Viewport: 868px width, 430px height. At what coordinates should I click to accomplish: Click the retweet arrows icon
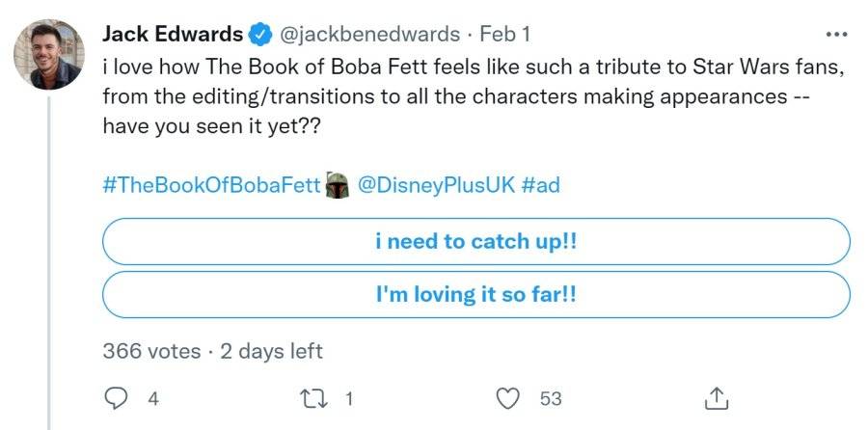312,398
